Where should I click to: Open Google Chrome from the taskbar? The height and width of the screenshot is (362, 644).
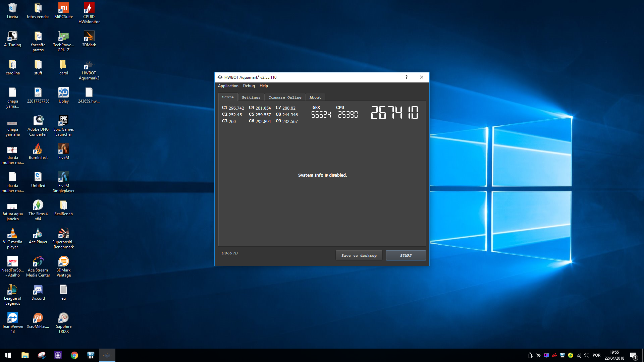pyautogui.click(x=74, y=355)
